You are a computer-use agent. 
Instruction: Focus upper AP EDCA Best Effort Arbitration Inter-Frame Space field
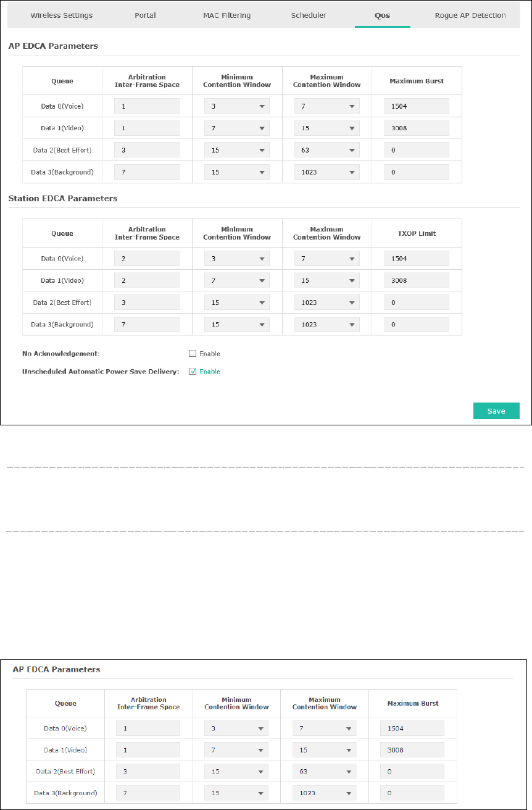tap(147, 150)
